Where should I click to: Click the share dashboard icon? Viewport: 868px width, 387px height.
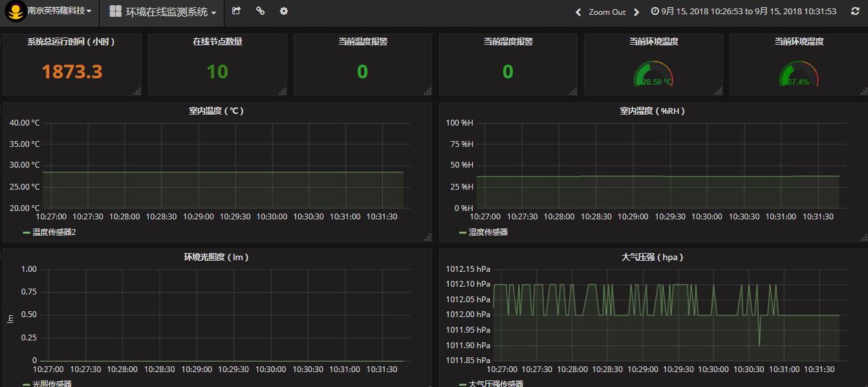(236, 11)
